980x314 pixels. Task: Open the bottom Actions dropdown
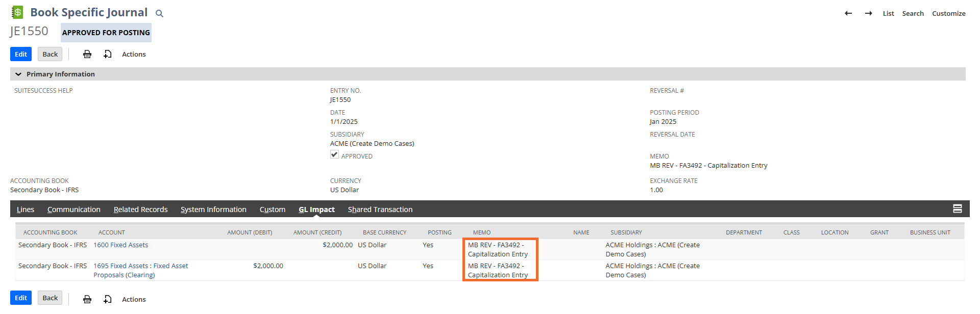[x=134, y=299]
